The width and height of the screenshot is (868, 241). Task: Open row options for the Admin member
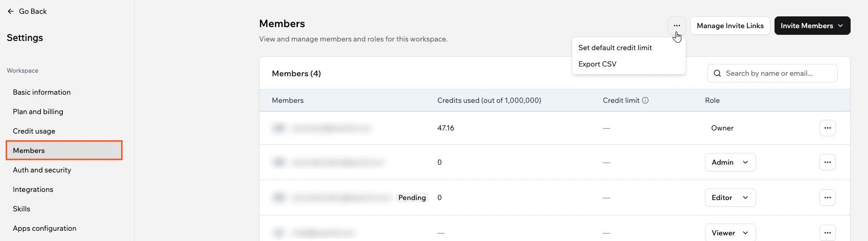(x=827, y=162)
